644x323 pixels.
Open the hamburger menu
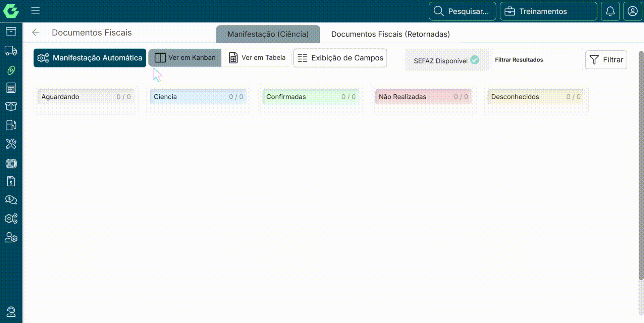tap(36, 11)
